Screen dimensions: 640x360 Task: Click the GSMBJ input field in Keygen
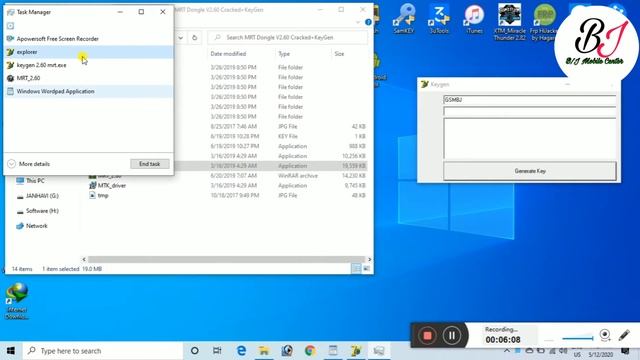(529, 100)
